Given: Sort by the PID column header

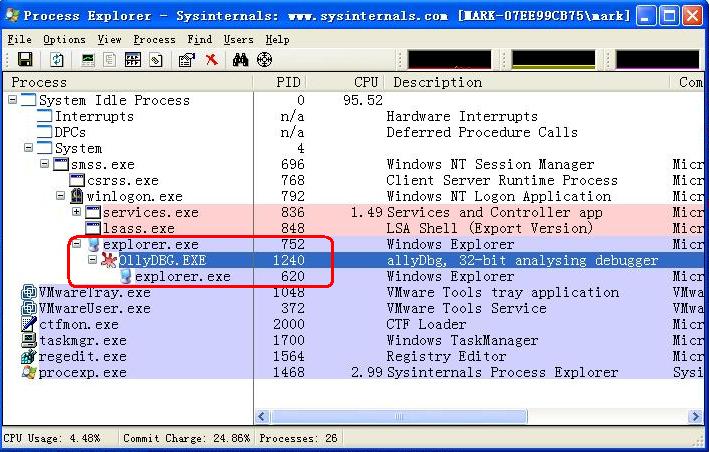Looking at the screenshot, I should click(x=280, y=82).
